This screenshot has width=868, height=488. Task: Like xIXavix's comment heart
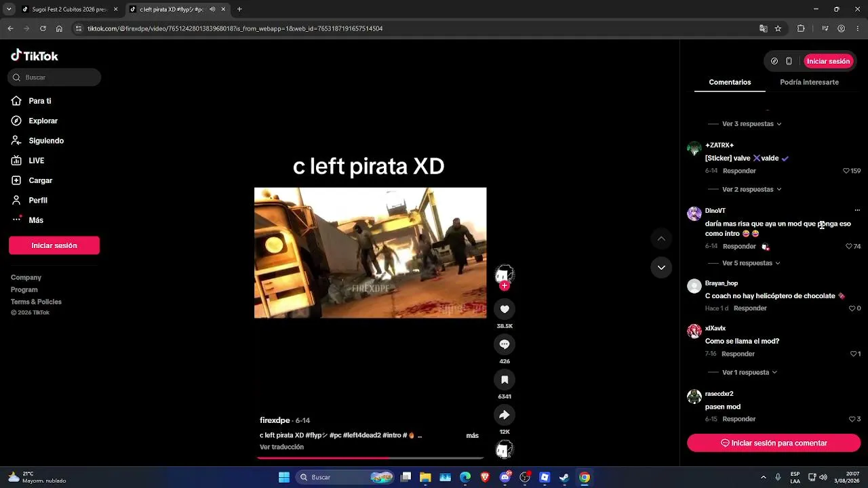[x=853, y=354]
